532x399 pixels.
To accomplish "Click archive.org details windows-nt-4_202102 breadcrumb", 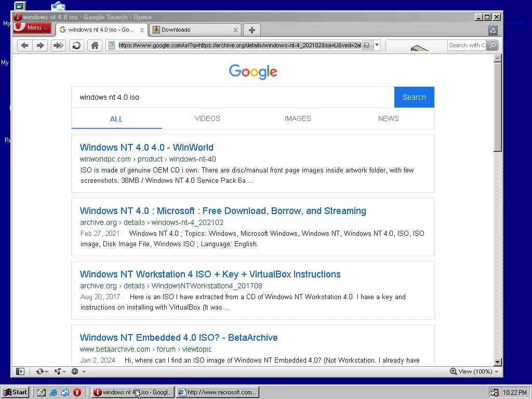I will pos(152,222).
